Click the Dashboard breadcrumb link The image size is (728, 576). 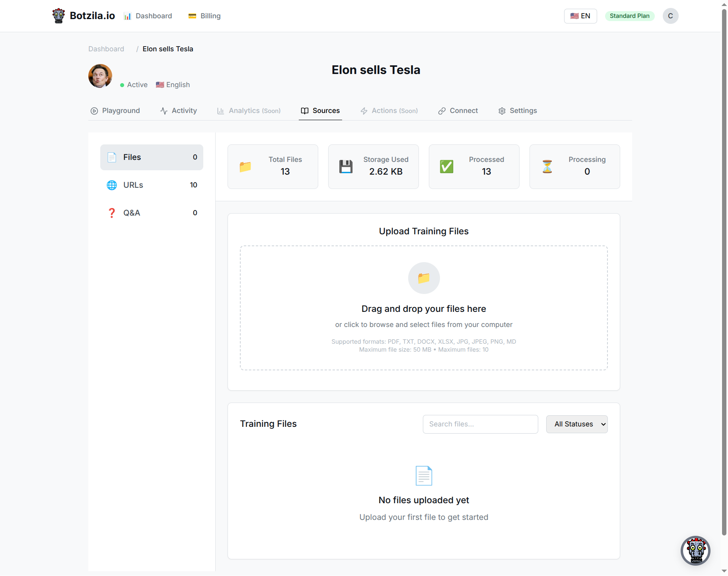coord(106,49)
